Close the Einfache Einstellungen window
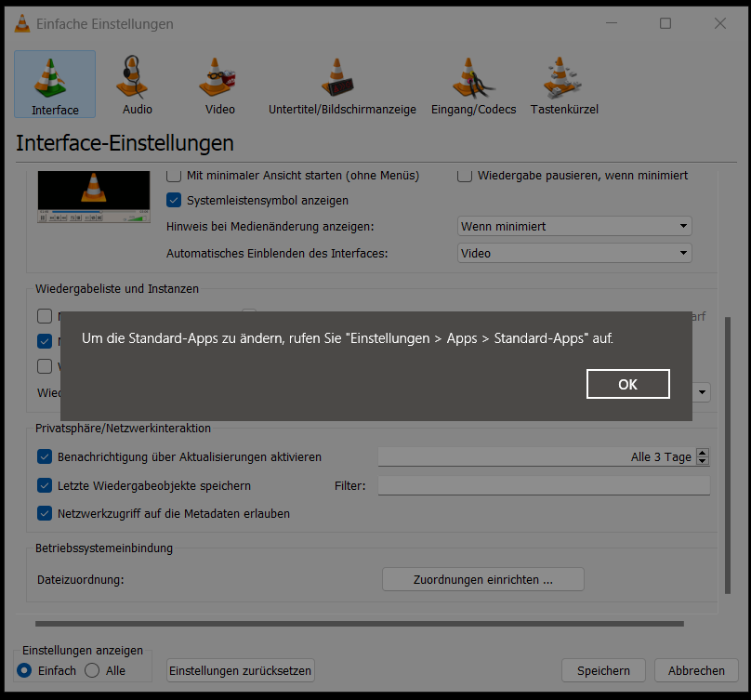 [720, 23]
